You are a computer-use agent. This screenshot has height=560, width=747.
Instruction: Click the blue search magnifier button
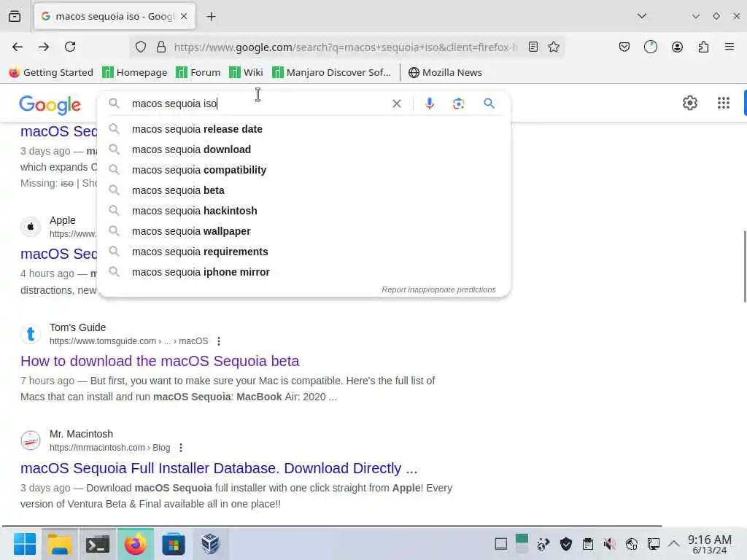(489, 104)
